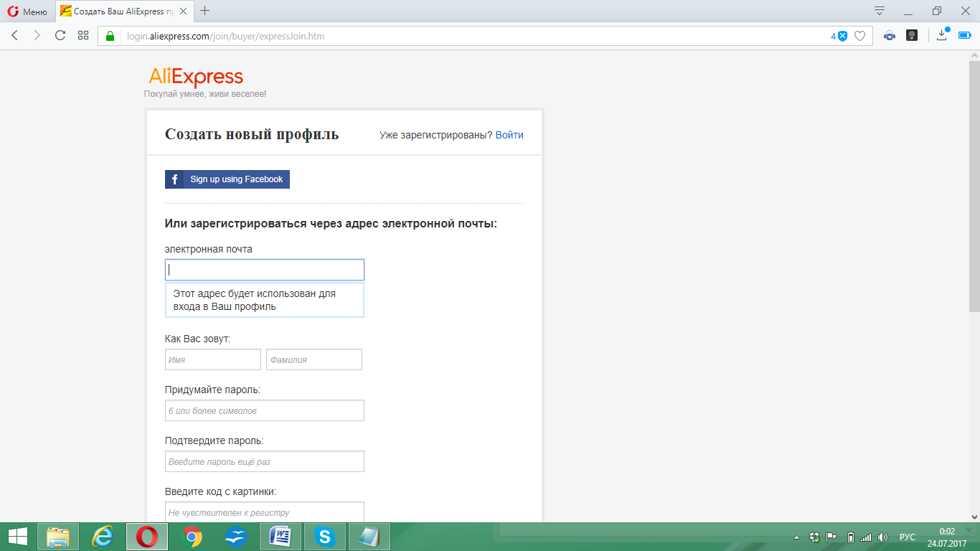This screenshot has height=551, width=980.
Task: Open the VK music headphones extension
Action: click(890, 36)
